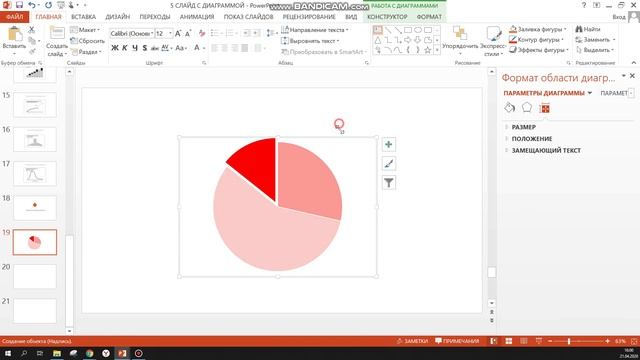
Task: Select the triangle shape in gallery
Action: (378, 40)
